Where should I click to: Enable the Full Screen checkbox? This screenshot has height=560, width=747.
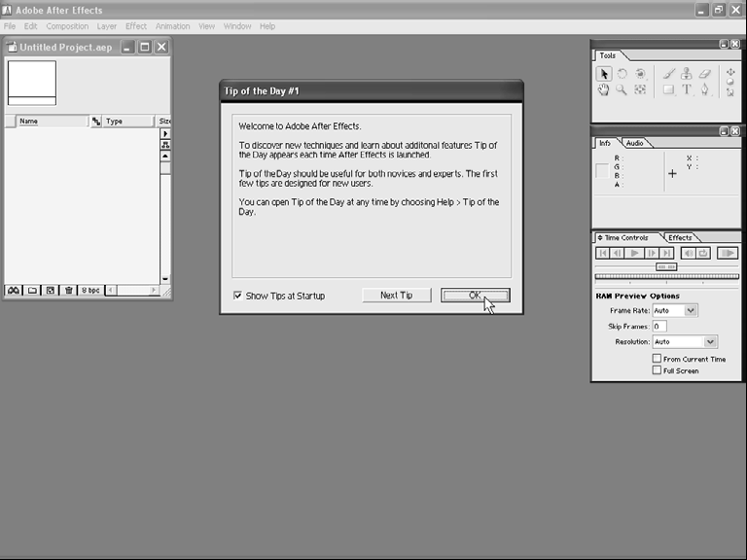[x=658, y=370]
